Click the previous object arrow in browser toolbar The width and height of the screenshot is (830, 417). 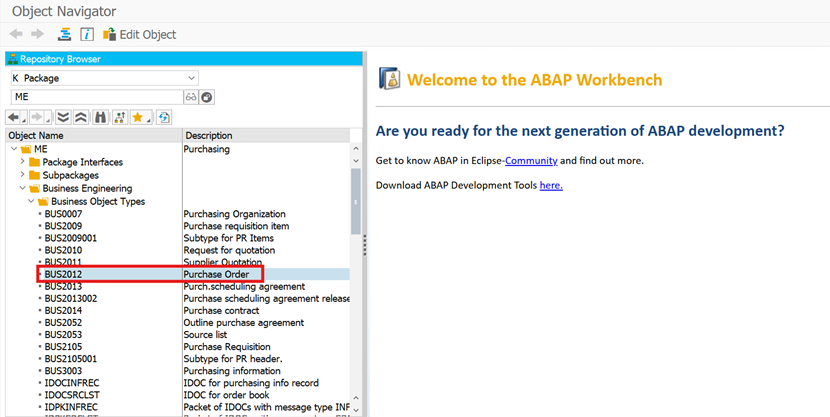(x=15, y=117)
